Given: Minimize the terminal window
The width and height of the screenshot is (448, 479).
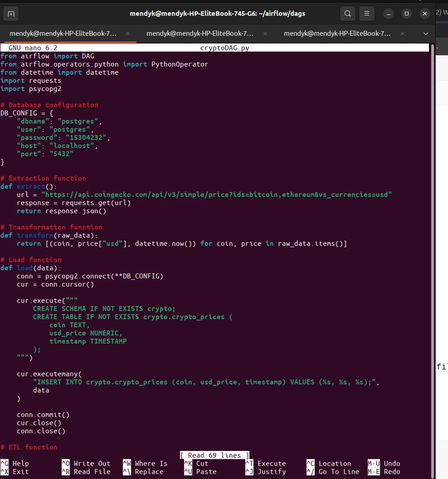Looking at the screenshot, I should coord(389,14).
